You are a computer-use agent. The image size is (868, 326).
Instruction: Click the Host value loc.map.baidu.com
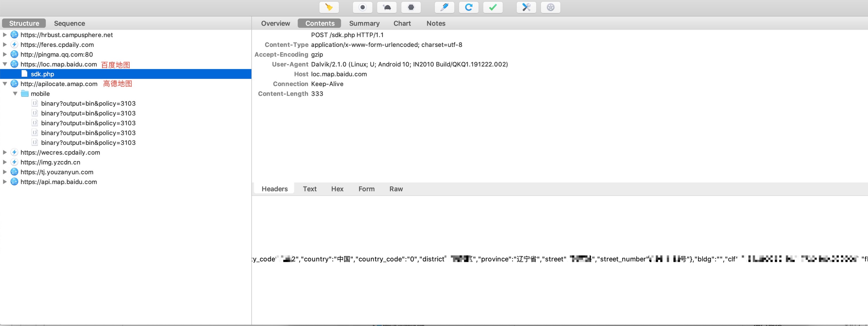[x=339, y=74]
